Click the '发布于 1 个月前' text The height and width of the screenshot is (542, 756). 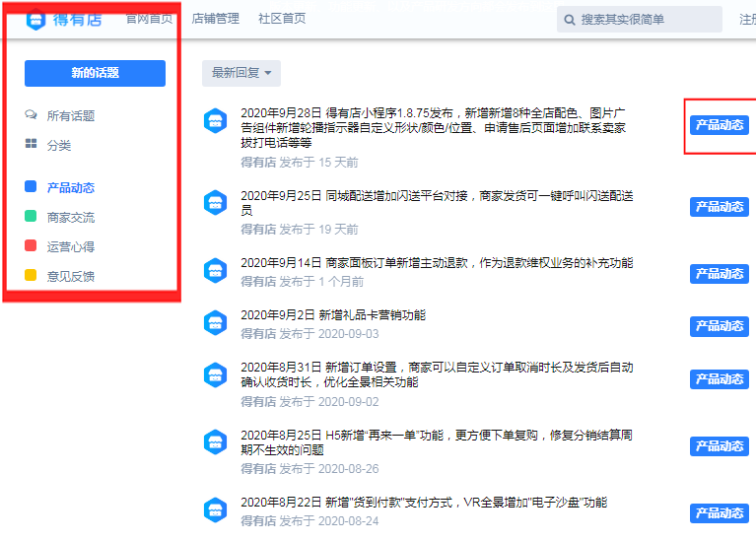coord(321,282)
